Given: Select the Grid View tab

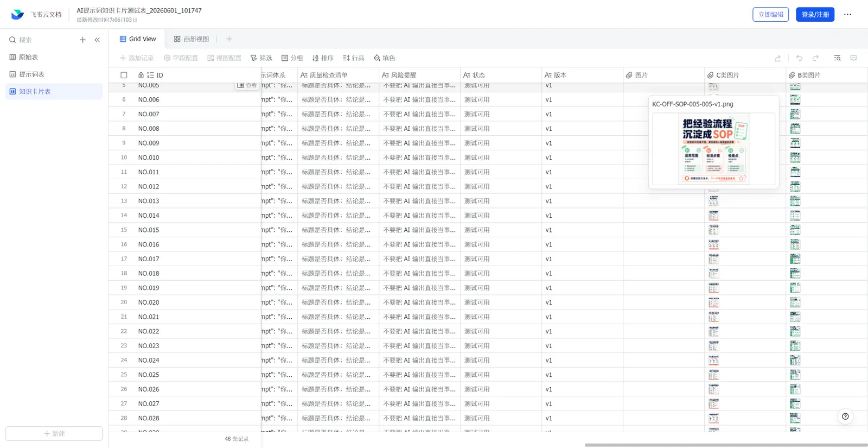Looking at the screenshot, I should (x=138, y=39).
